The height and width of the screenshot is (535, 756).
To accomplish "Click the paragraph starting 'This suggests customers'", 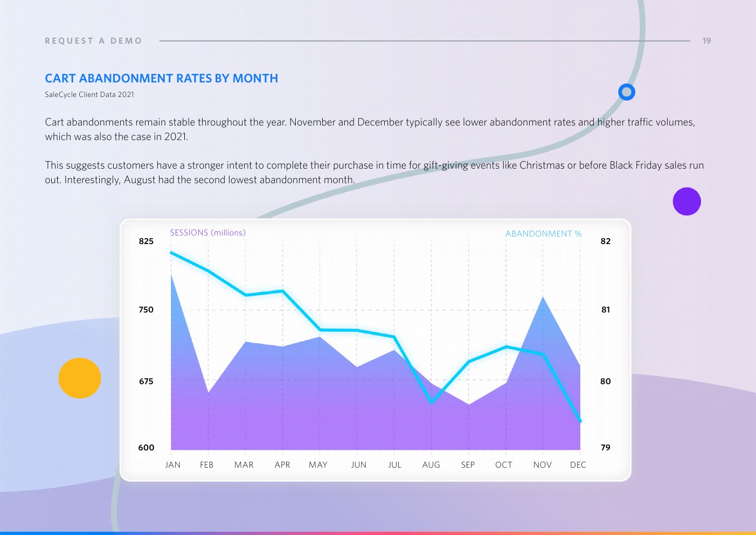I will pos(374,172).
